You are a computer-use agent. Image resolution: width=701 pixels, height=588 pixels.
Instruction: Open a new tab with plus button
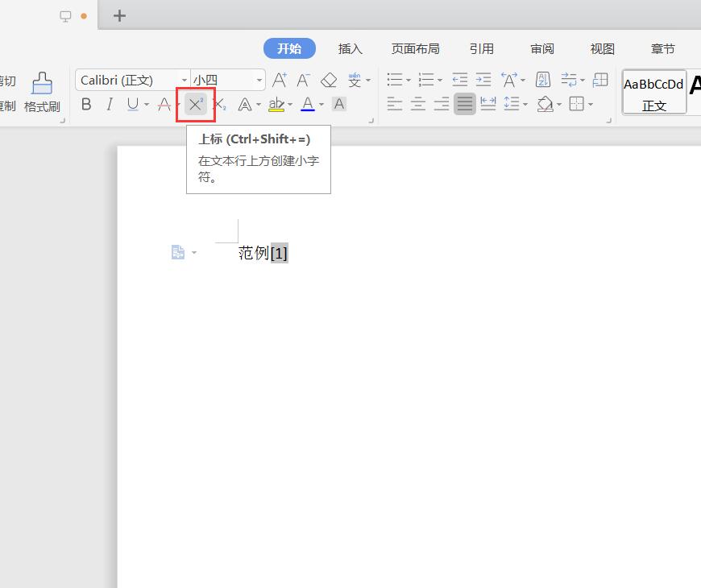[x=119, y=15]
